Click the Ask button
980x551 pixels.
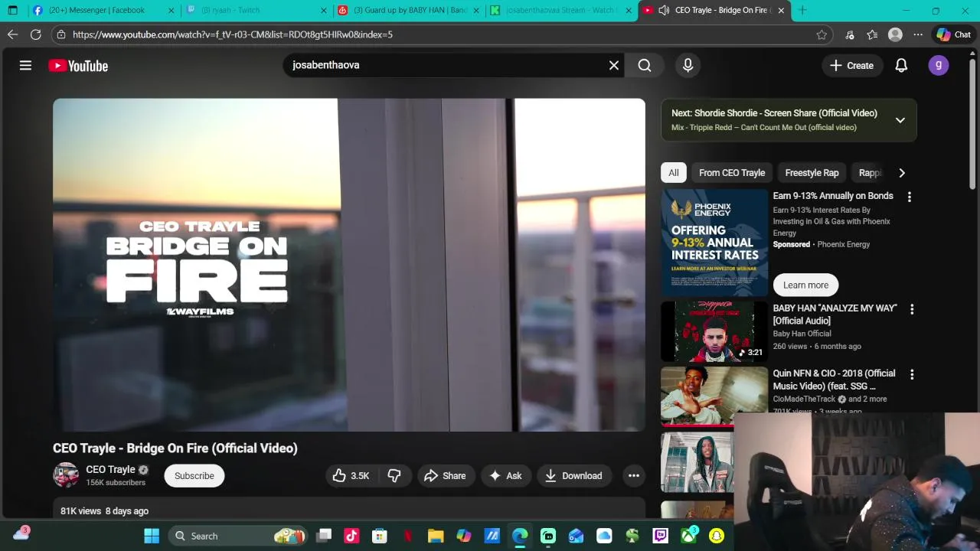tap(505, 476)
